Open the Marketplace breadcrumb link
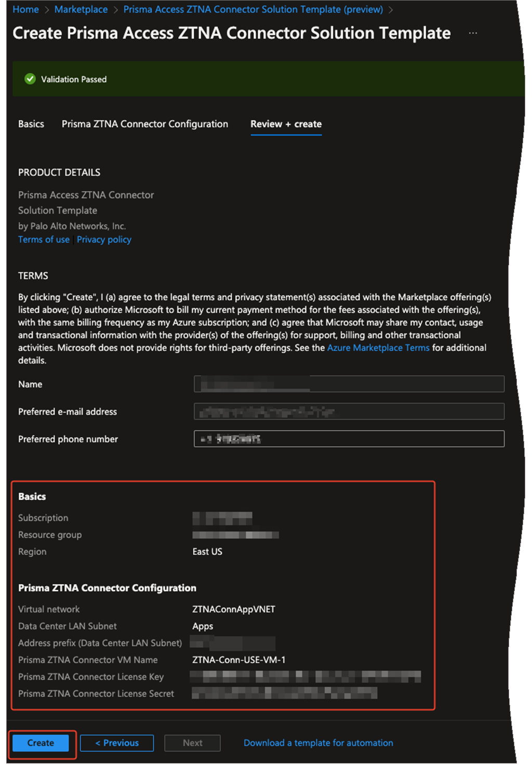 pyautogui.click(x=81, y=9)
